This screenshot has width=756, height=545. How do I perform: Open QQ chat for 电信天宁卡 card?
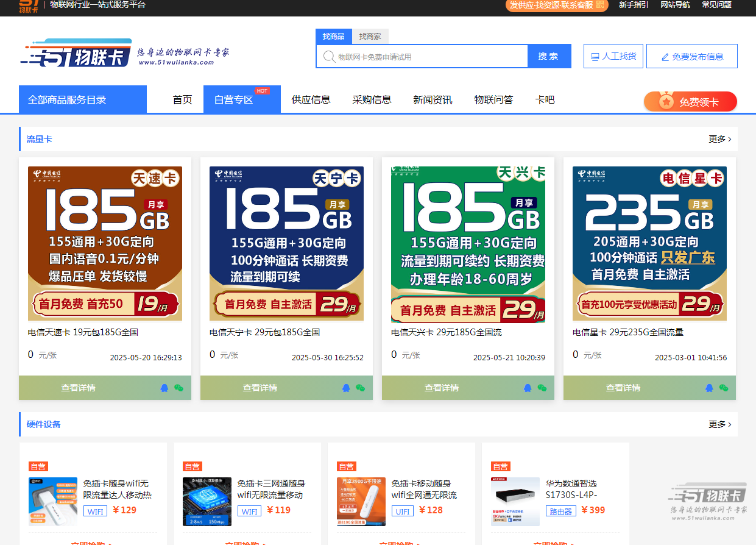[x=346, y=388]
